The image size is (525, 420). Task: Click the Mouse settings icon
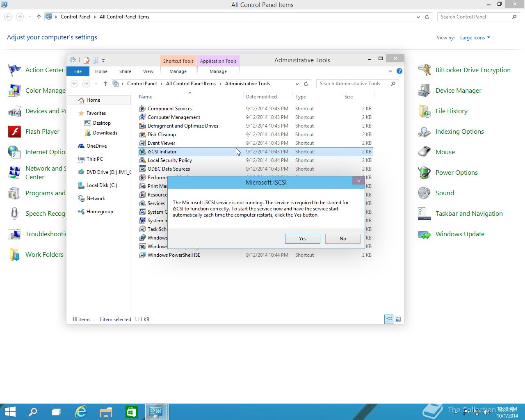[x=424, y=152]
